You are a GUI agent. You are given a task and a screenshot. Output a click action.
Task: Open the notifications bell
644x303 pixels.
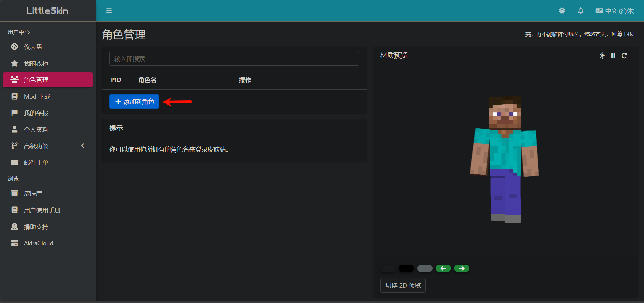tap(580, 11)
